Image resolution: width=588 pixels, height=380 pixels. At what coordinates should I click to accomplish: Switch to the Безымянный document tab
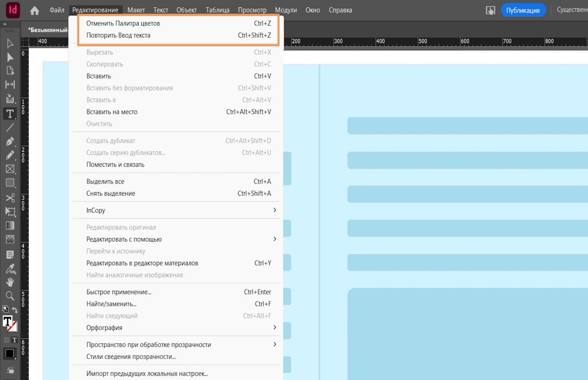[47, 30]
